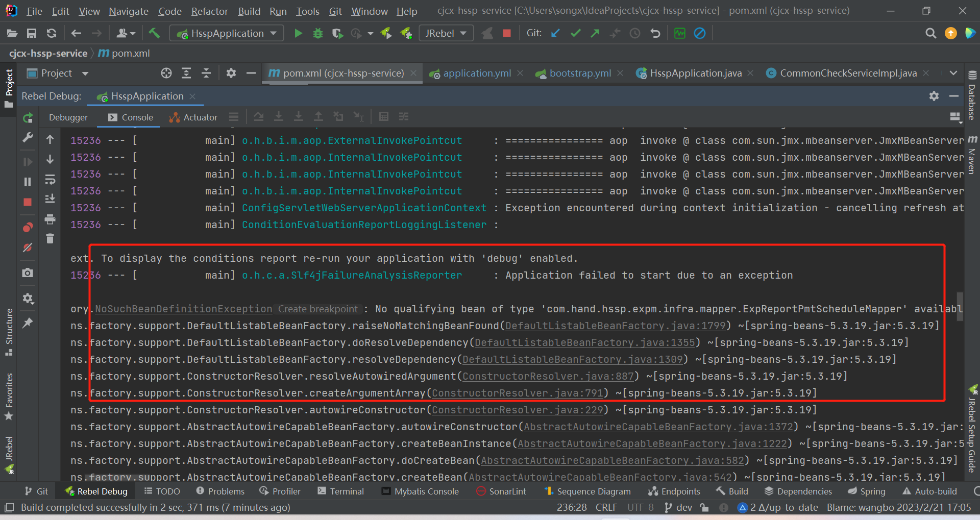Open Search Everywhere magnifier icon

coord(930,33)
